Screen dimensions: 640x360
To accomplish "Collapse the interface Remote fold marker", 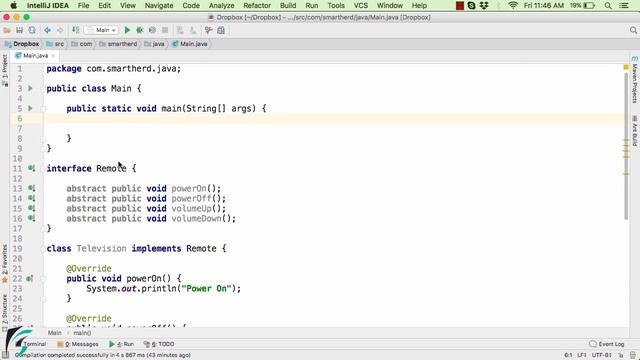I will tap(43, 169).
